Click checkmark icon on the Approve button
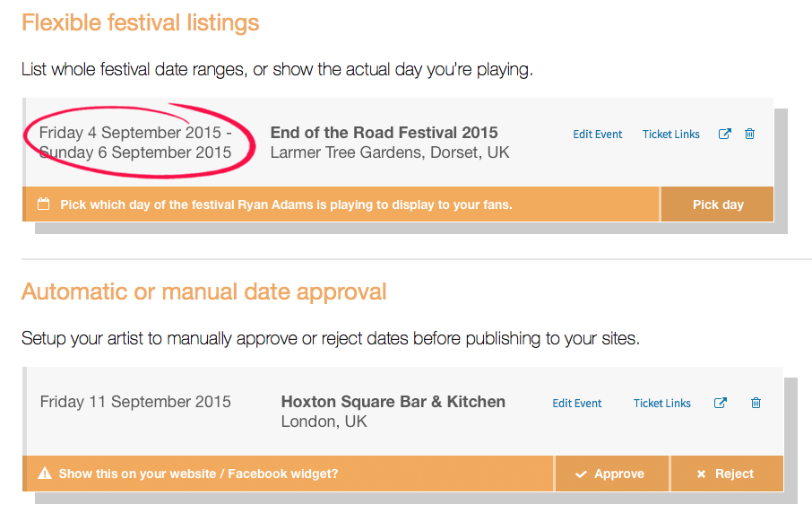 coord(581,474)
